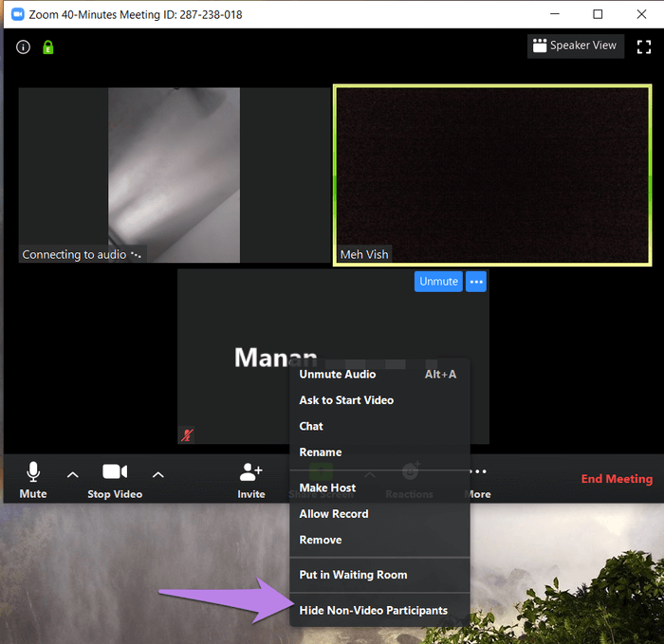
Task: Click the three-dots button on Manan's tile
Action: [476, 282]
